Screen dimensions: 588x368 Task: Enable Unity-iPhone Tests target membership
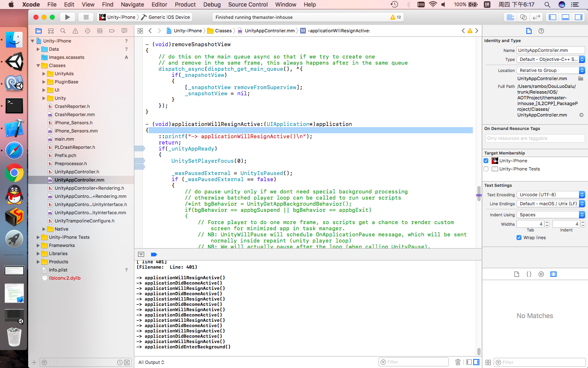tap(486, 169)
